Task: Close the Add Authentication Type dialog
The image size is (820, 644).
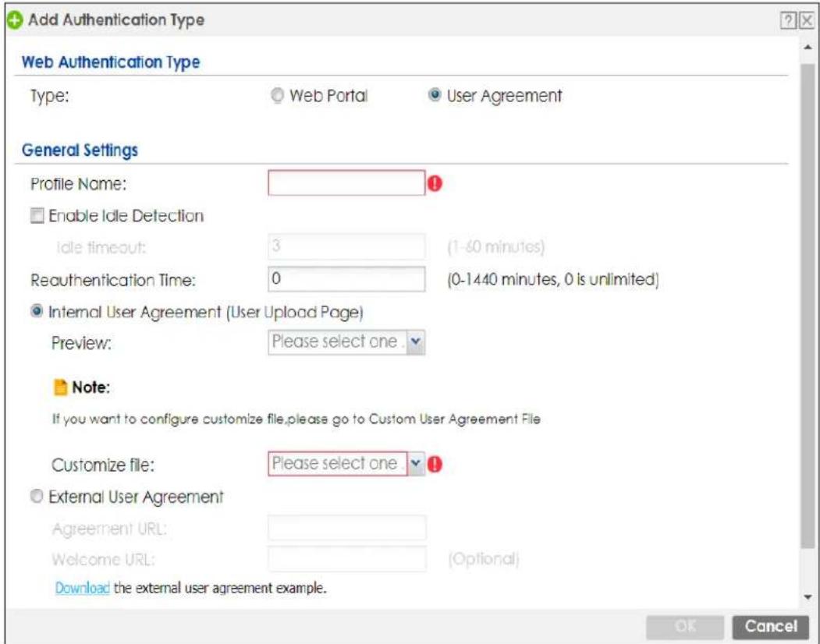Action: (807, 20)
